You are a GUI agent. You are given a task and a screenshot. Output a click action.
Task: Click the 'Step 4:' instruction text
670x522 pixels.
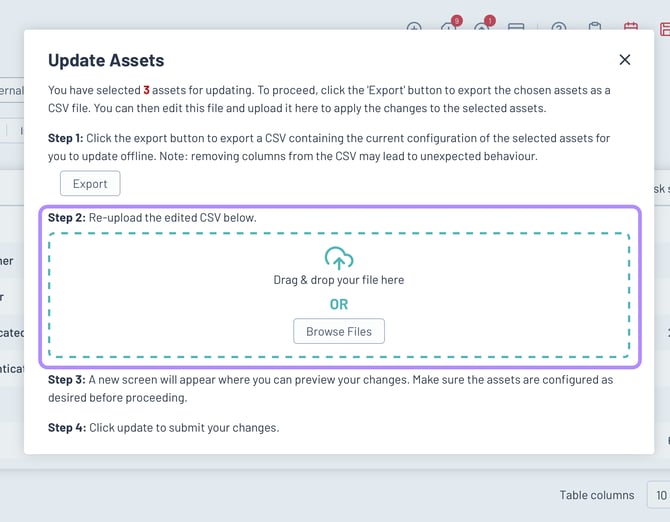point(66,428)
